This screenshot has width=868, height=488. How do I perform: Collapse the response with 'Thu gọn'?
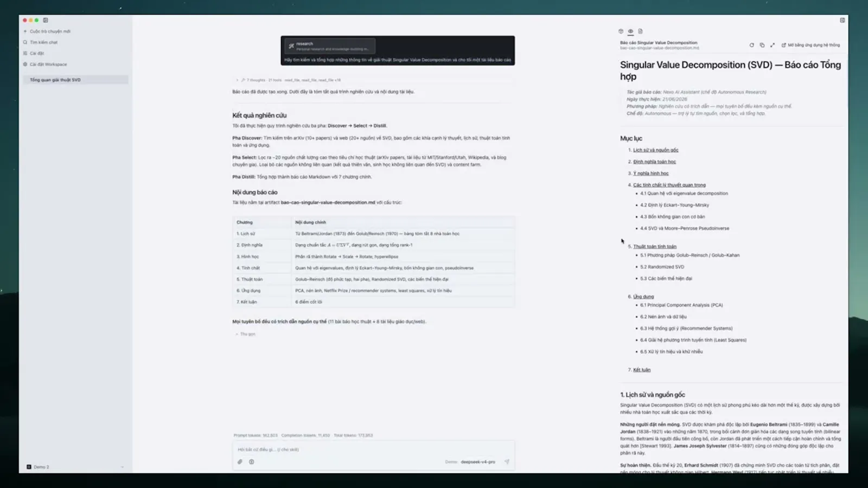pyautogui.click(x=245, y=334)
